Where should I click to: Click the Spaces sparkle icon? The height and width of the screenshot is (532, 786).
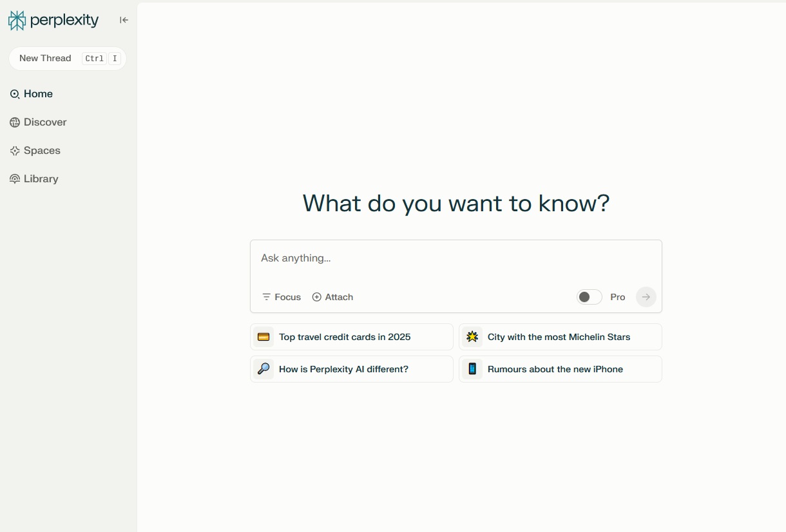(x=15, y=151)
